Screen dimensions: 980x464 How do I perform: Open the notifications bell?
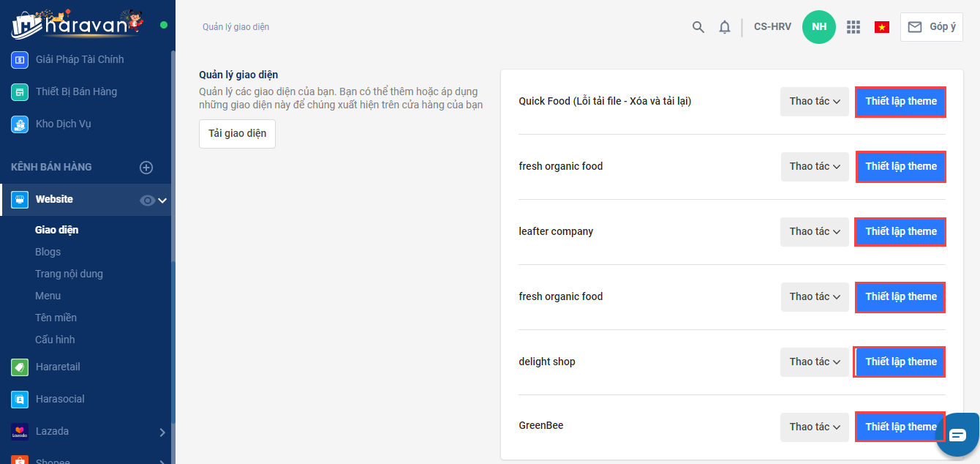(725, 27)
